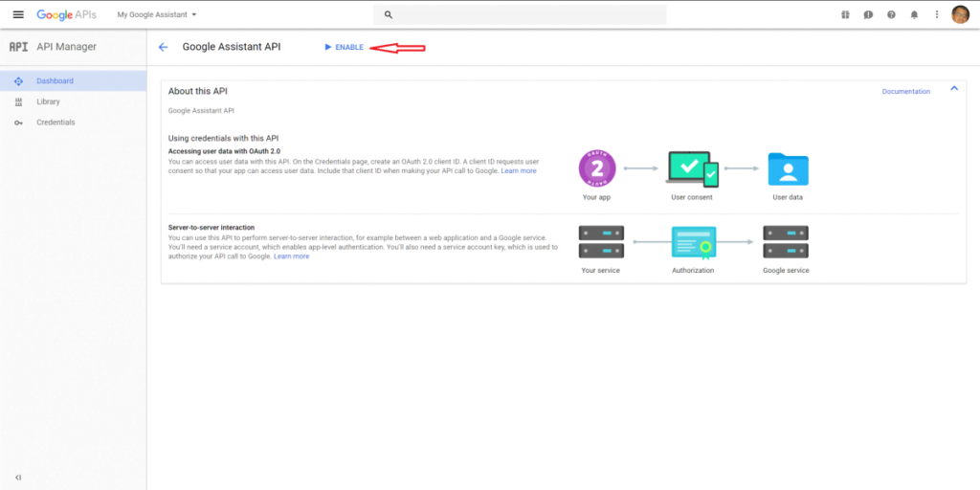
Task: Click the search magnifier icon
Action: [389, 14]
